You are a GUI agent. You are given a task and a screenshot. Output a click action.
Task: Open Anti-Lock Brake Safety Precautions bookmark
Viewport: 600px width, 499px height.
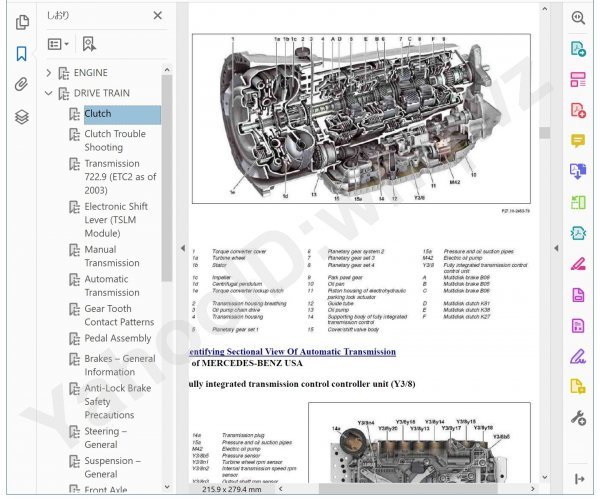point(117,401)
